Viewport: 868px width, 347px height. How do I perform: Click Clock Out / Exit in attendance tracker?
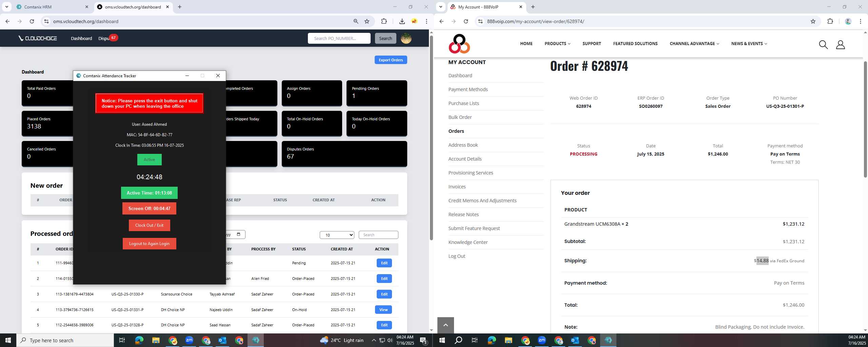(x=149, y=225)
